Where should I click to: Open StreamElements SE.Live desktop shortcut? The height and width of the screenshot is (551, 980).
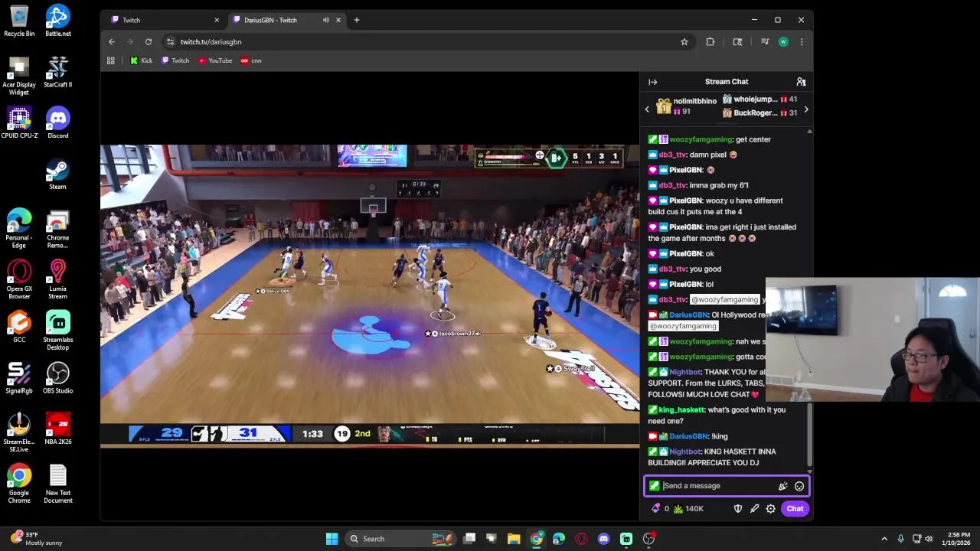click(x=19, y=433)
